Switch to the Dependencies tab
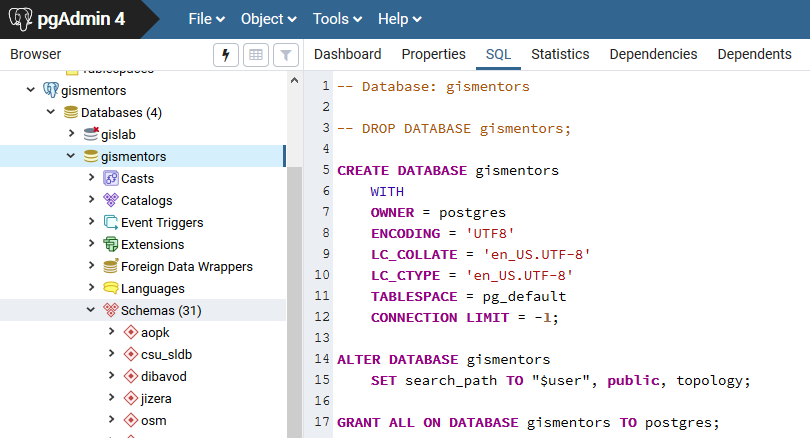 click(653, 54)
